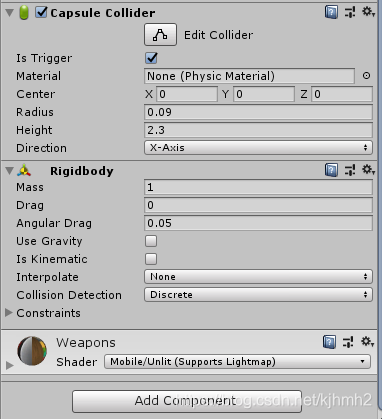Image resolution: width=382 pixels, height=419 pixels.
Task: Click the Center X axis label
Action: point(149,94)
